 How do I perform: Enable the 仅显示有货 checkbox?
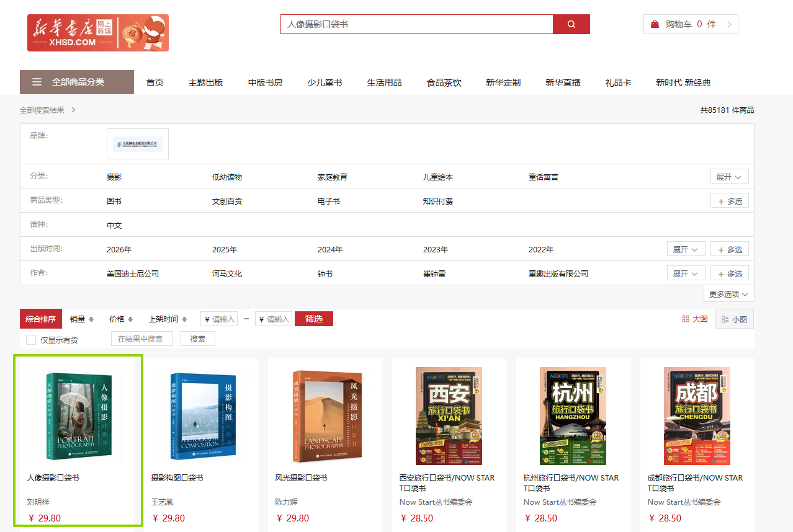30,340
